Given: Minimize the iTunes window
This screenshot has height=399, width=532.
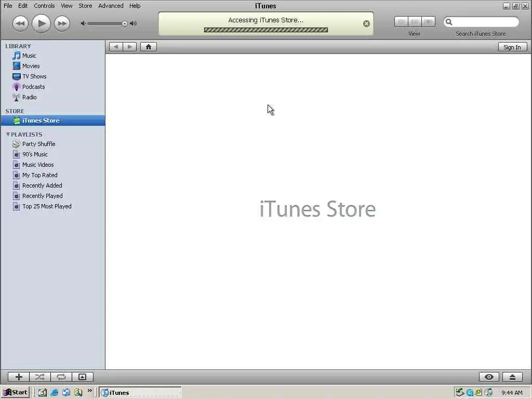Looking at the screenshot, I should click(x=507, y=6).
